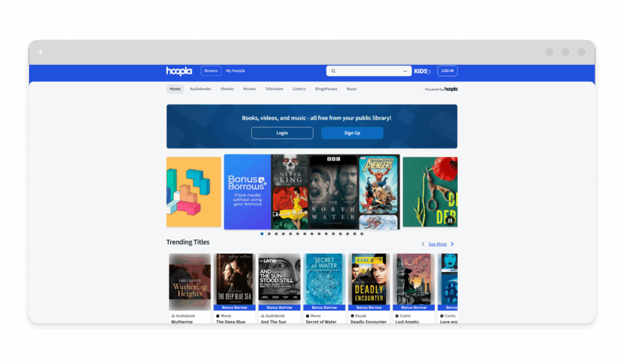Pause the banner carousel autoplay

[x=450, y=220]
